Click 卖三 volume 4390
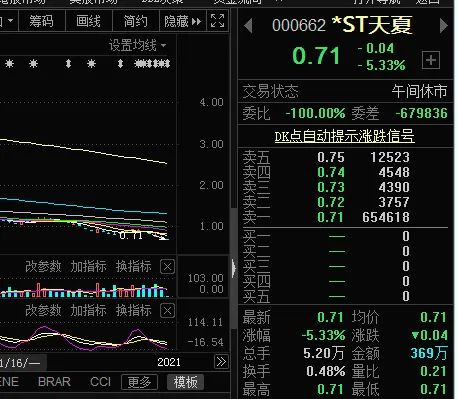Image resolution: width=458 pixels, height=399 pixels. [394, 187]
